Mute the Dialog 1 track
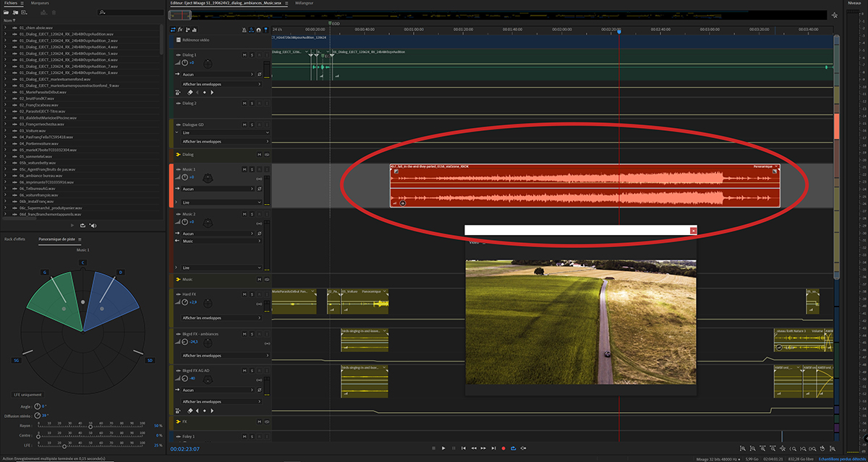The width and height of the screenshot is (868, 462). pyautogui.click(x=244, y=55)
